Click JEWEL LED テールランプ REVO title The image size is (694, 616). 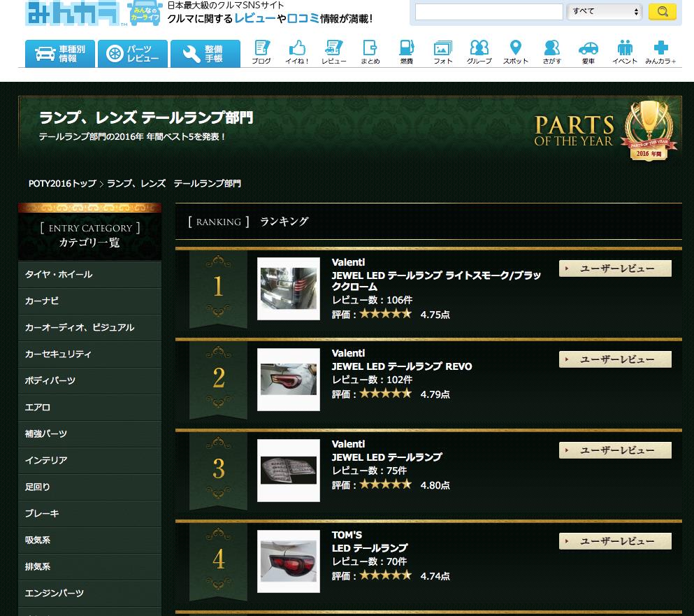click(402, 366)
